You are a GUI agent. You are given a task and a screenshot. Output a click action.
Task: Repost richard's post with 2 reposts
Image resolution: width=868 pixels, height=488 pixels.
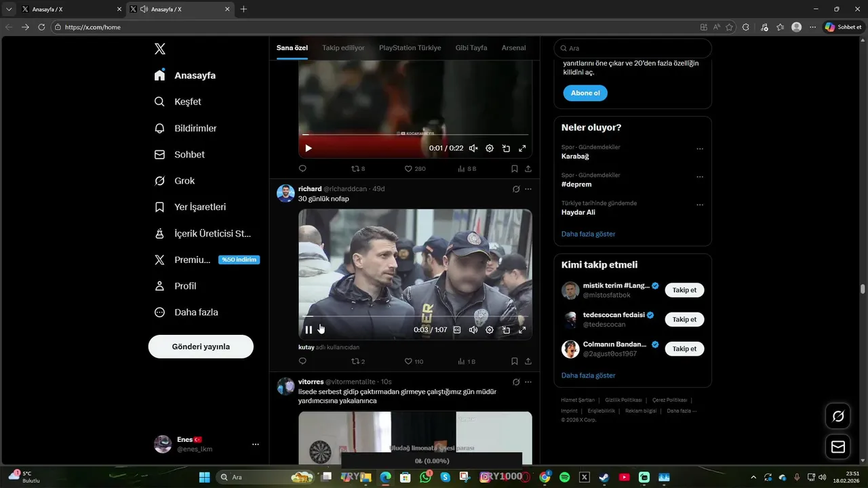coord(358,361)
